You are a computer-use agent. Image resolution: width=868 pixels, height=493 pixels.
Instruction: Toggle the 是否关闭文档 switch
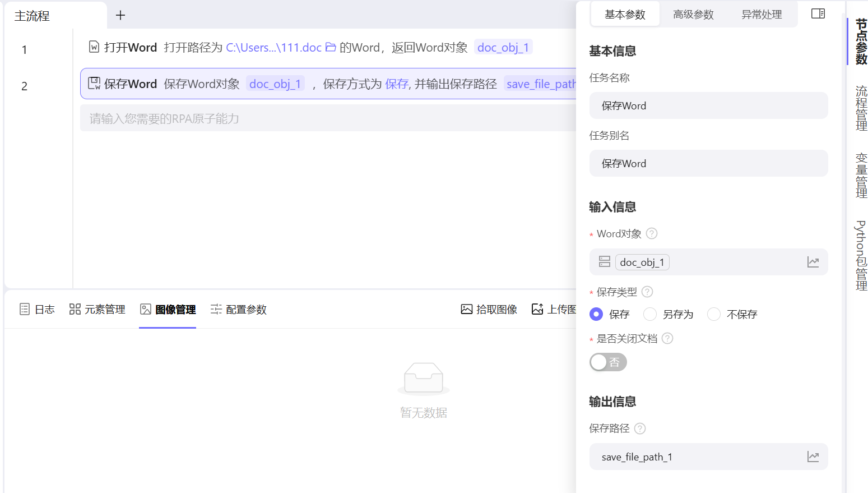pos(608,362)
